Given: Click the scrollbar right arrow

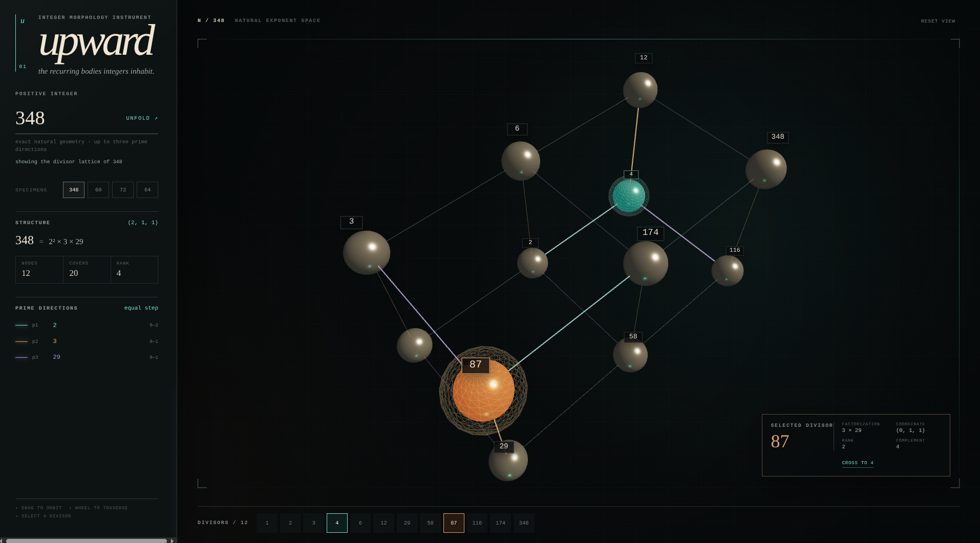Looking at the screenshot, I should (173, 540).
